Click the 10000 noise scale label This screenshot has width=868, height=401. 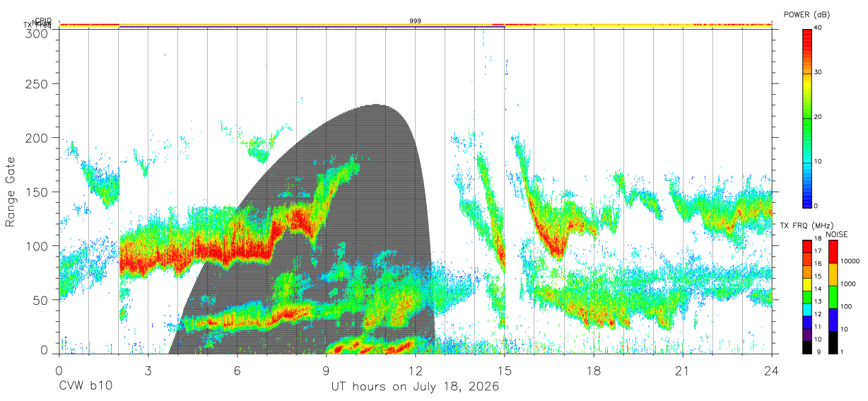pos(850,262)
